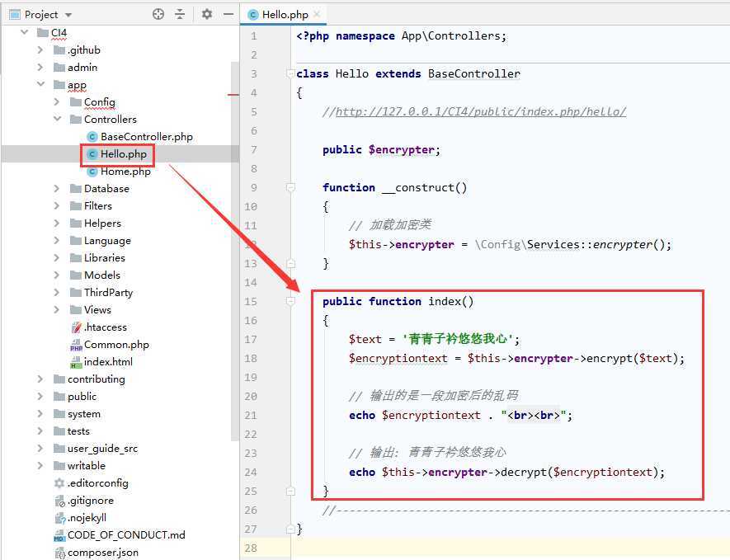Click the Common.php file icon
Screen dimensions: 730x560
click(x=76, y=345)
